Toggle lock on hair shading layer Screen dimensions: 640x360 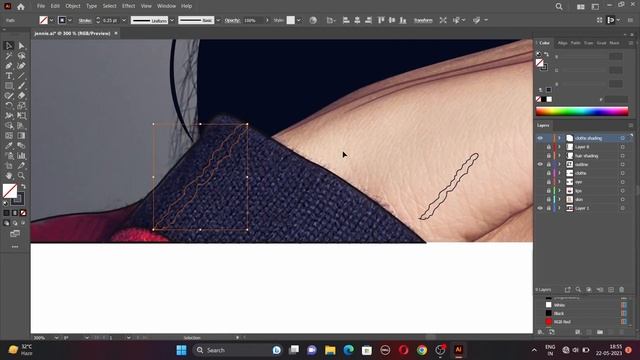point(549,156)
